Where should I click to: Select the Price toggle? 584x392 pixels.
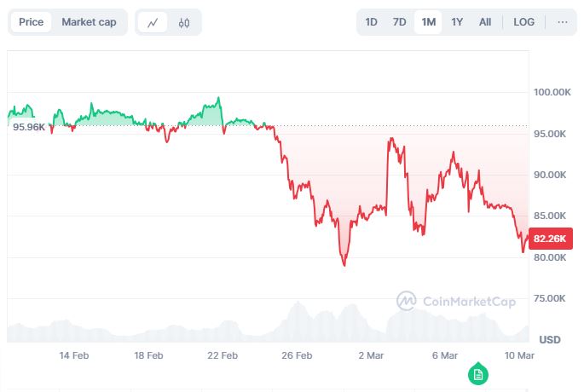pyautogui.click(x=32, y=22)
